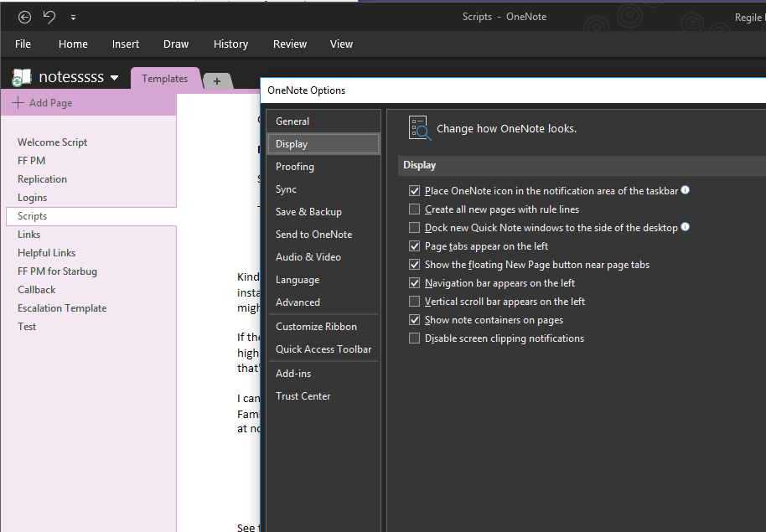Open the Callback page
This screenshot has height=532, width=766.
click(x=91, y=290)
